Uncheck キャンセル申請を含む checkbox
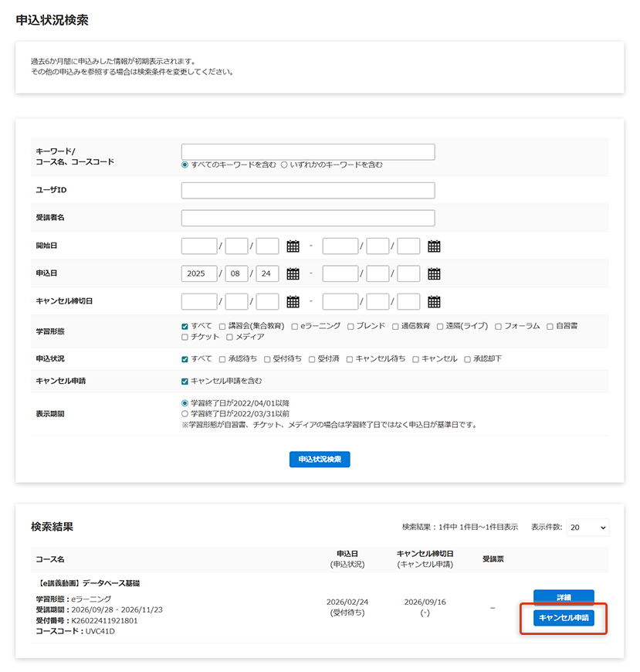Viewport: 640px width, 672px height. coord(185,381)
